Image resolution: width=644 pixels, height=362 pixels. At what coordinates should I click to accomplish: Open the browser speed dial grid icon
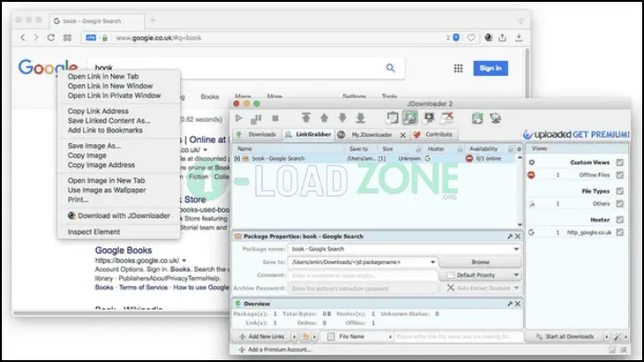[67, 37]
